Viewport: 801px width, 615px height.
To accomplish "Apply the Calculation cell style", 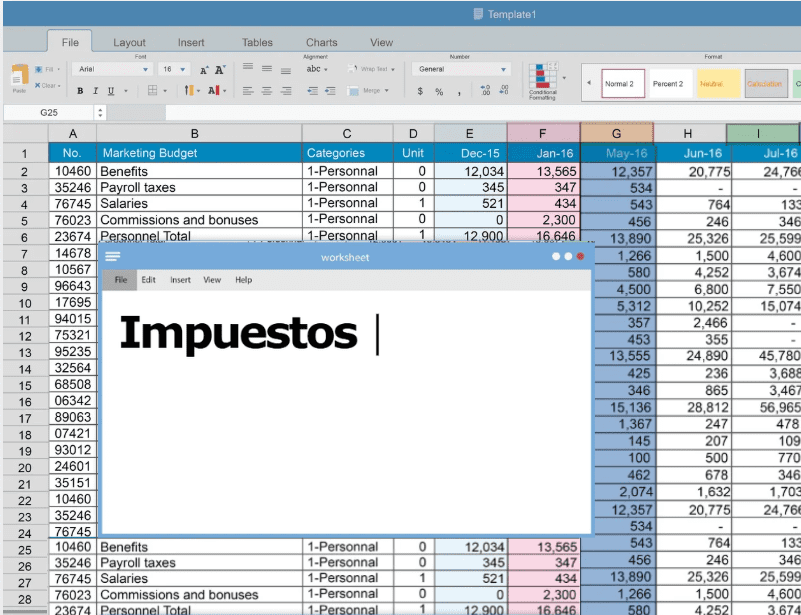I will click(766, 84).
